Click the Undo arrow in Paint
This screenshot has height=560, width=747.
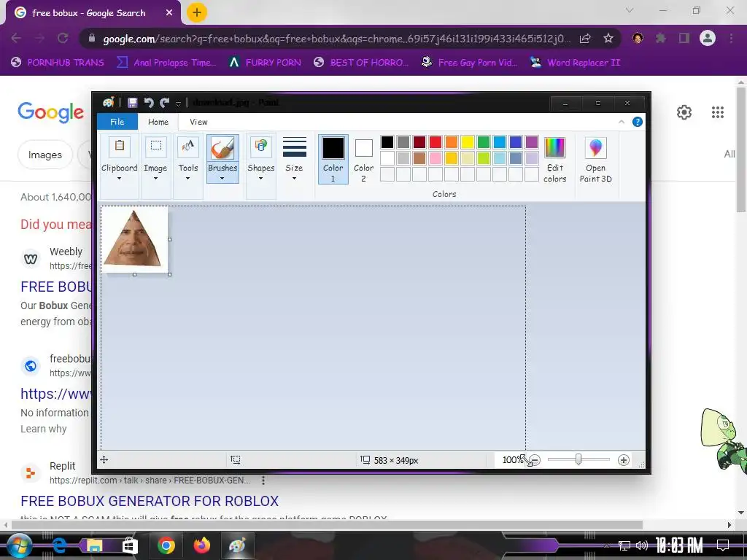(x=149, y=102)
